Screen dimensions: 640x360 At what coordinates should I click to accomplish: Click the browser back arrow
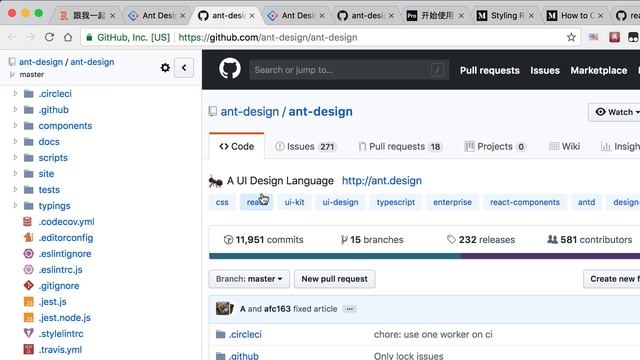(x=12, y=37)
